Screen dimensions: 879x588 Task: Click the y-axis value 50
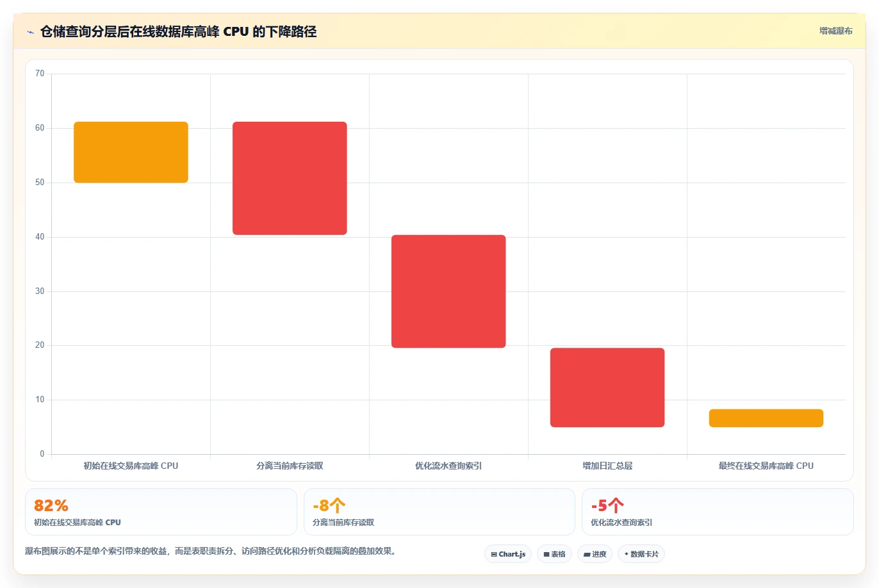[x=40, y=183]
